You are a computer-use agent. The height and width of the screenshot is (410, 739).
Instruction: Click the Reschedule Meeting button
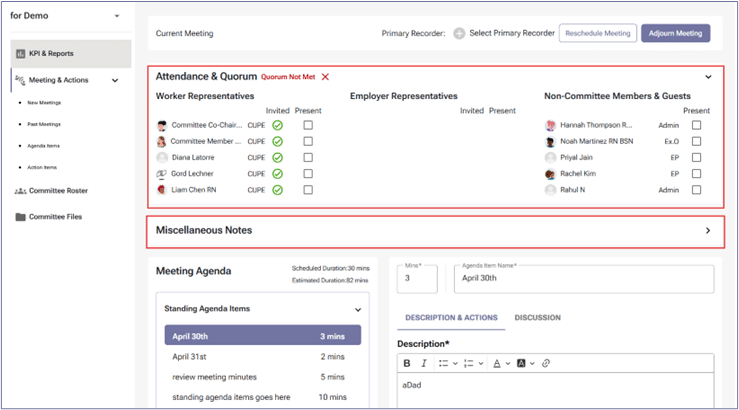coord(597,33)
